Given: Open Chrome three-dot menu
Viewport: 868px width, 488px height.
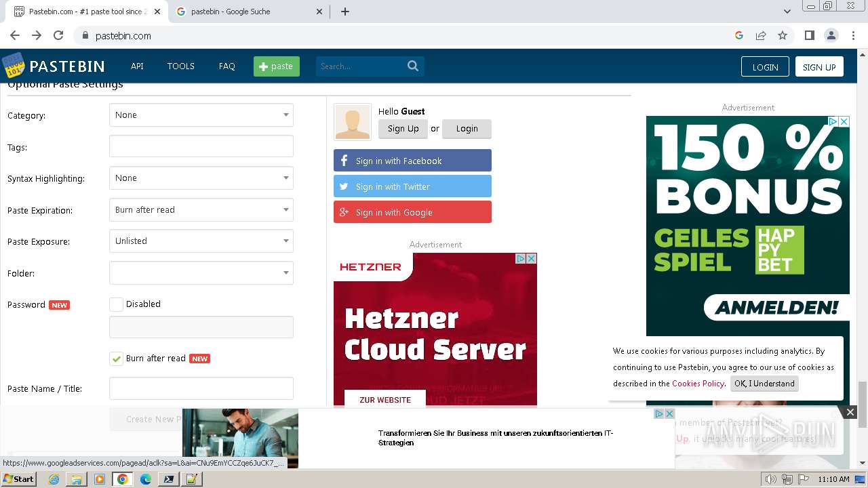Looking at the screenshot, I should [852, 35].
